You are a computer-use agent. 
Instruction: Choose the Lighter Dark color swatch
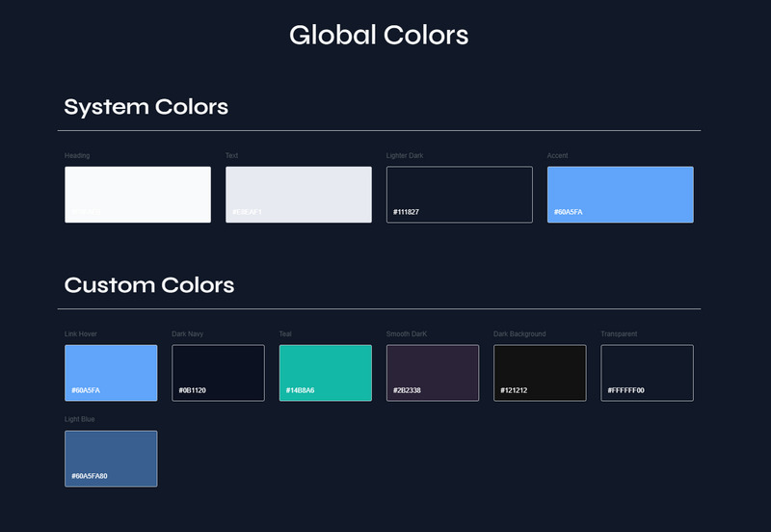click(460, 194)
